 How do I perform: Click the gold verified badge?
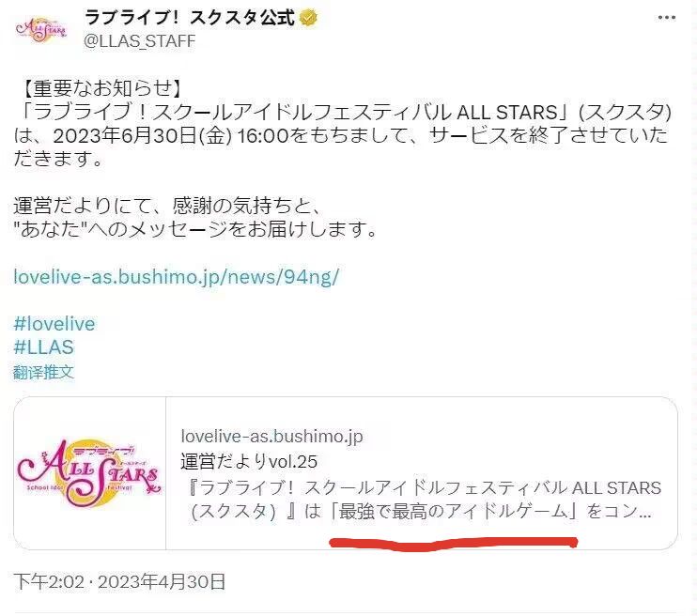tap(309, 18)
